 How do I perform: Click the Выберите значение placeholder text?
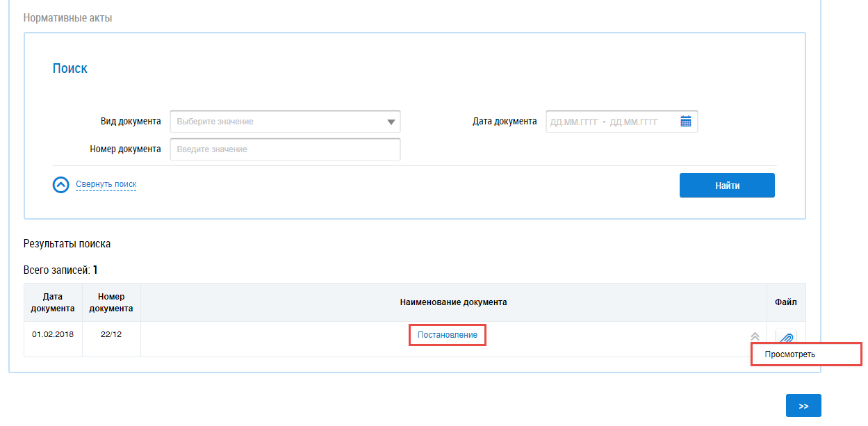(x=215, y=122)
